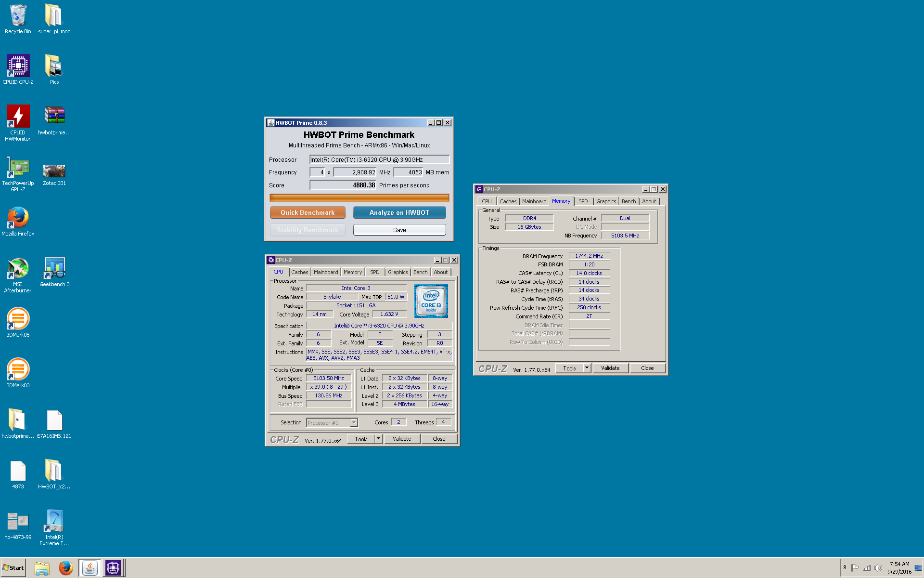Viewport: 924px width, 578px height.
Task: Click the NB Frequency value 5103.5 MHz
Action: click(625, 236)
